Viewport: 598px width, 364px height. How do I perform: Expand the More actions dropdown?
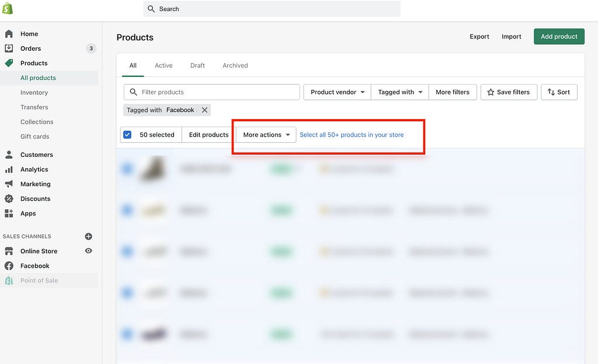pos(266,135)
